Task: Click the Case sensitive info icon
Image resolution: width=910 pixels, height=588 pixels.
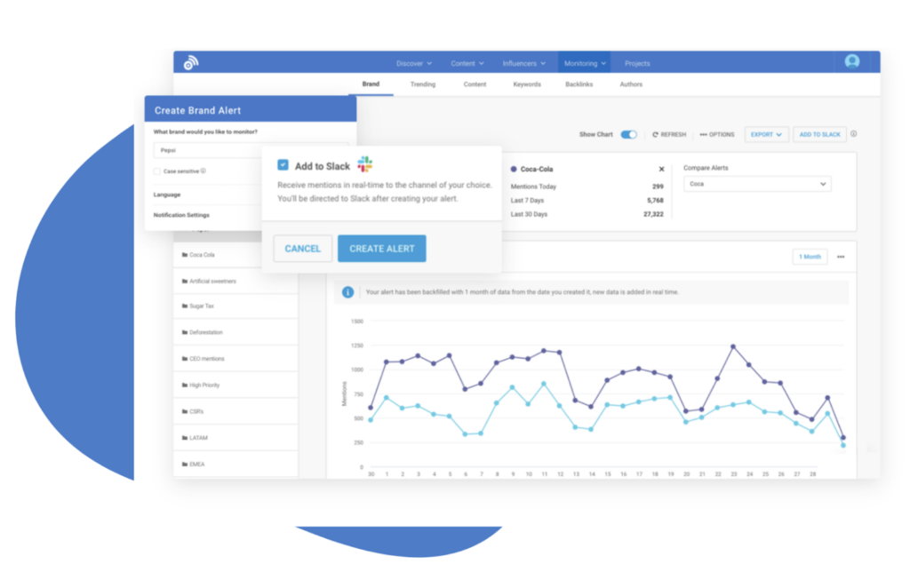Action: pyautogui.click(x=204, y=171)
